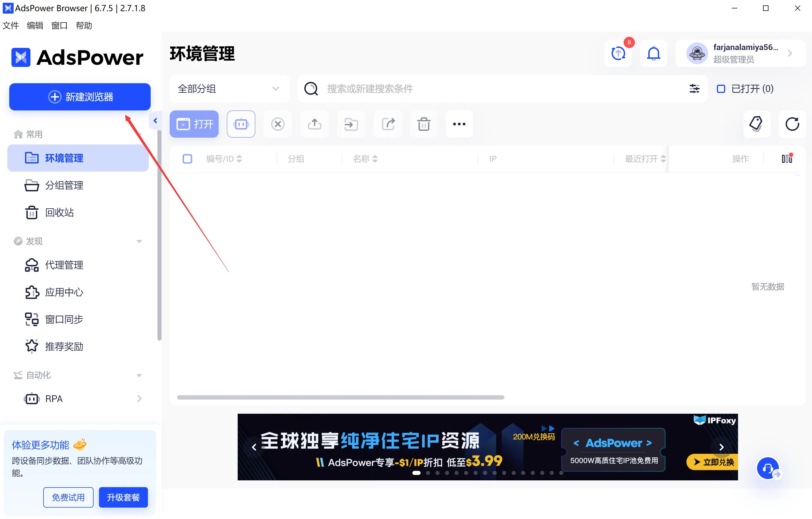Click the update icon with badge 8
This screenshot has width=812, height=519.
[x=618, y=53]
